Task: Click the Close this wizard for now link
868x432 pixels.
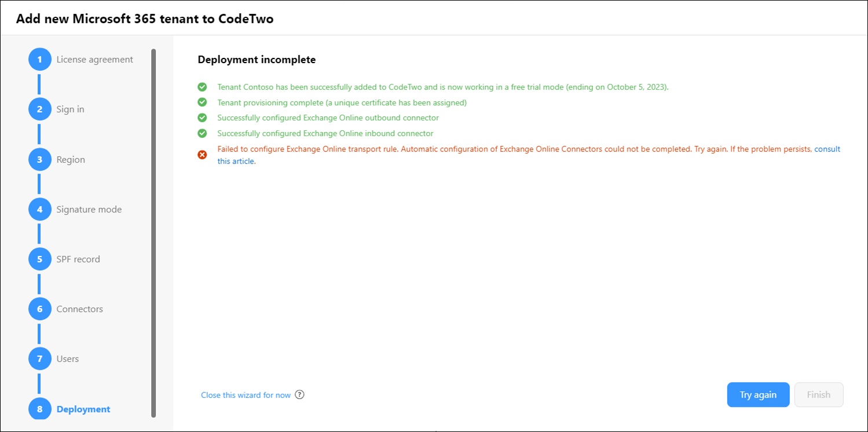Action: click(246, 395)
